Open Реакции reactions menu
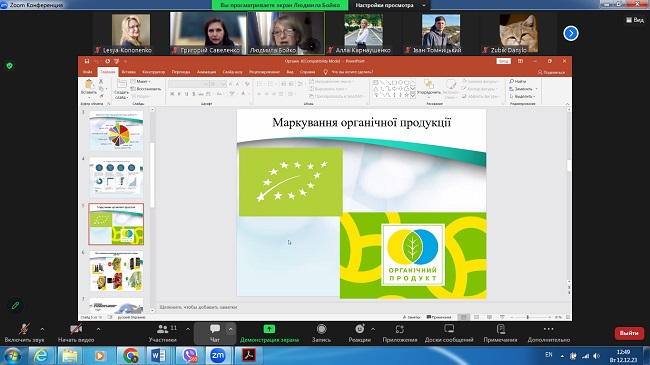The image size is (650, 365). click(359, 333)
